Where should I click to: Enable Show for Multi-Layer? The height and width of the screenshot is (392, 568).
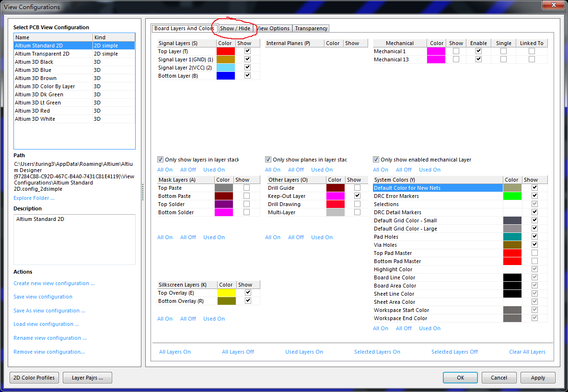click(357, 212)
